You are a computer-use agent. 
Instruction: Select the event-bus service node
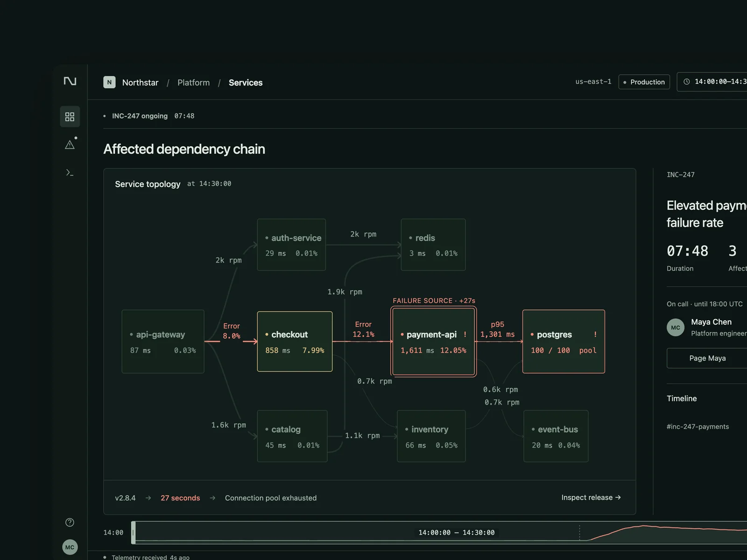(x=556, y=436)
